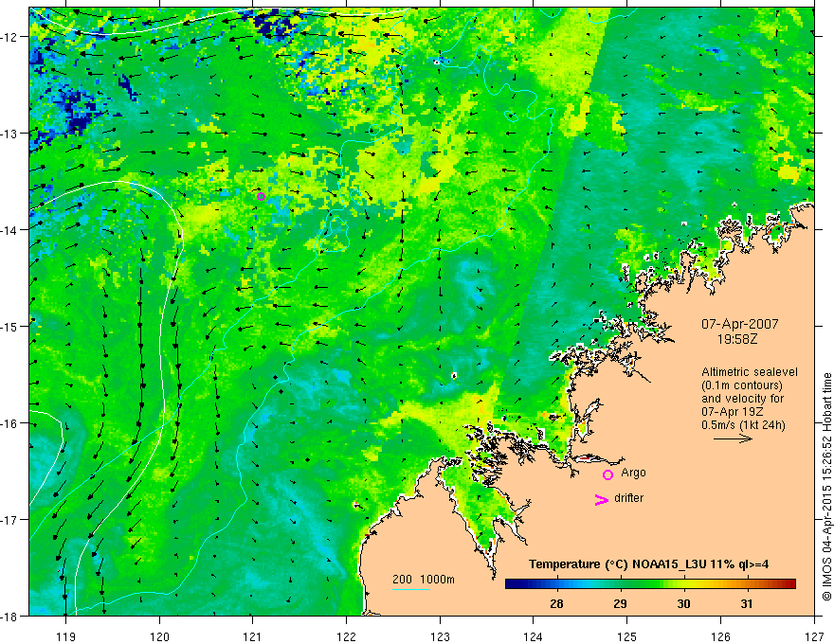The height and width of the screenshot is (644, 834).
Task: Click the '07-Apr-2007' date text
Action: click(739, 324)
